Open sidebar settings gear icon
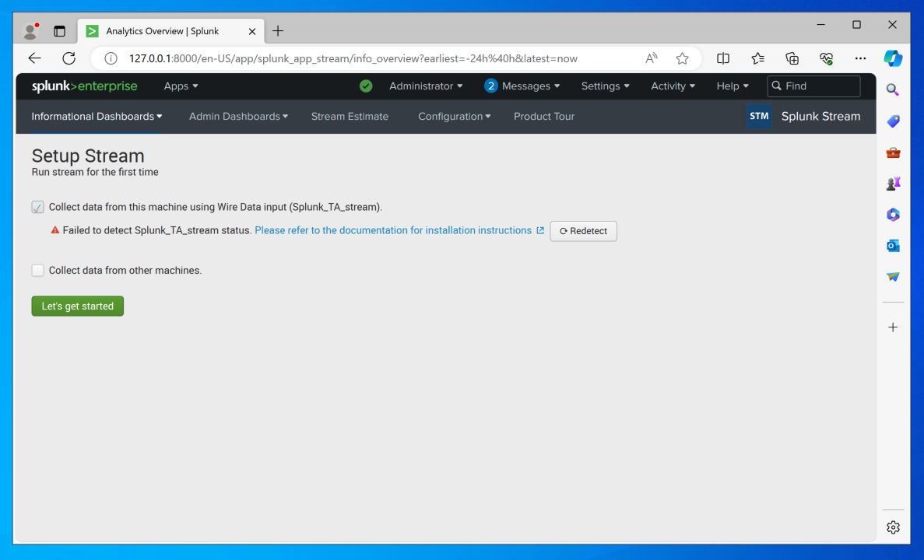 pyautogui.click(x=893, y=527)
